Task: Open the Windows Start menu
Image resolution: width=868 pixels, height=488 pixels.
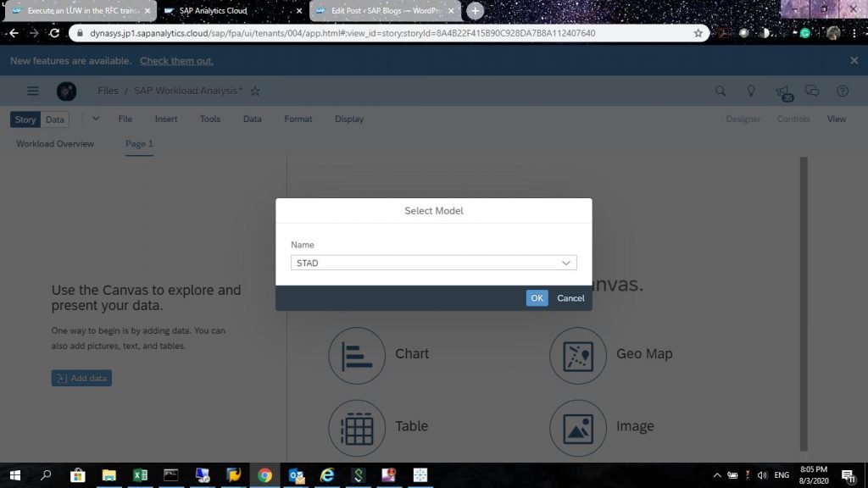Action: tap(15, 475)
